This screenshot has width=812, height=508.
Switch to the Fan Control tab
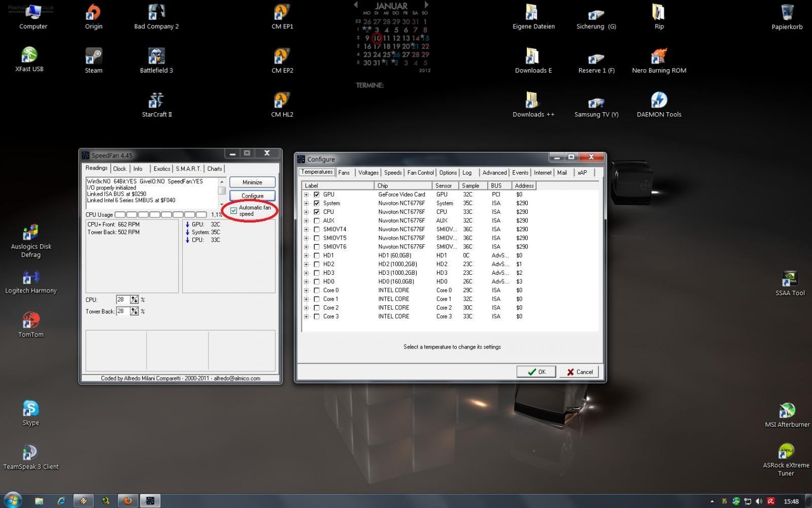420,173
